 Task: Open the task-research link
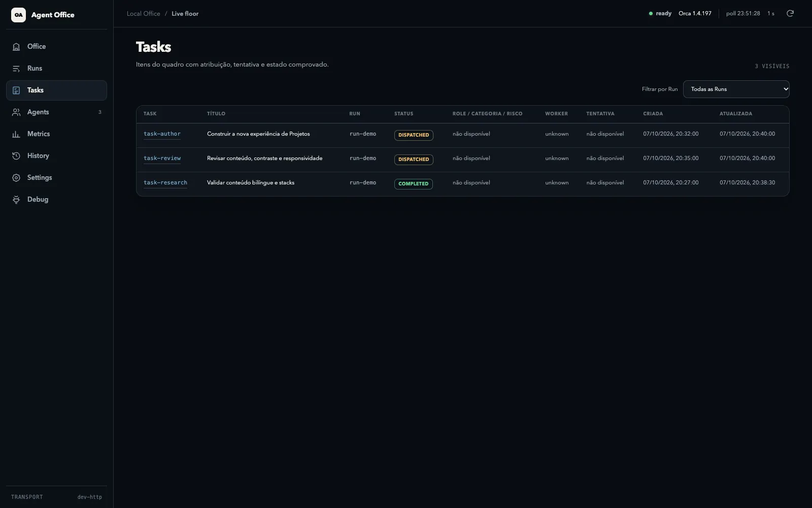coord(165,183)
